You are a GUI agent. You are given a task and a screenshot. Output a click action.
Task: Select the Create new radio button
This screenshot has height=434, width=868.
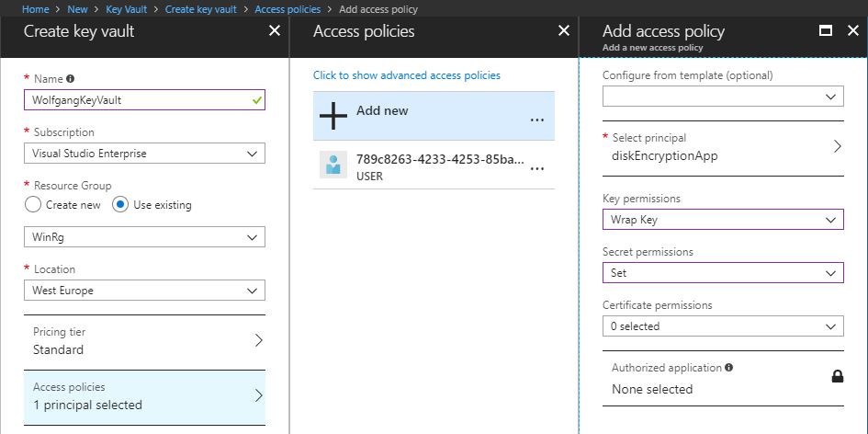point(33,204)
